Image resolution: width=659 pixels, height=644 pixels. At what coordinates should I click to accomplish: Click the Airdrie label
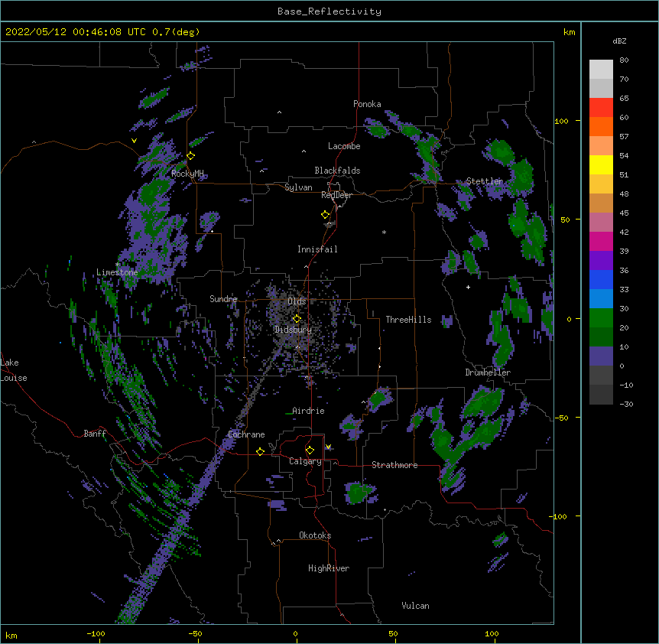pos(308,411)
